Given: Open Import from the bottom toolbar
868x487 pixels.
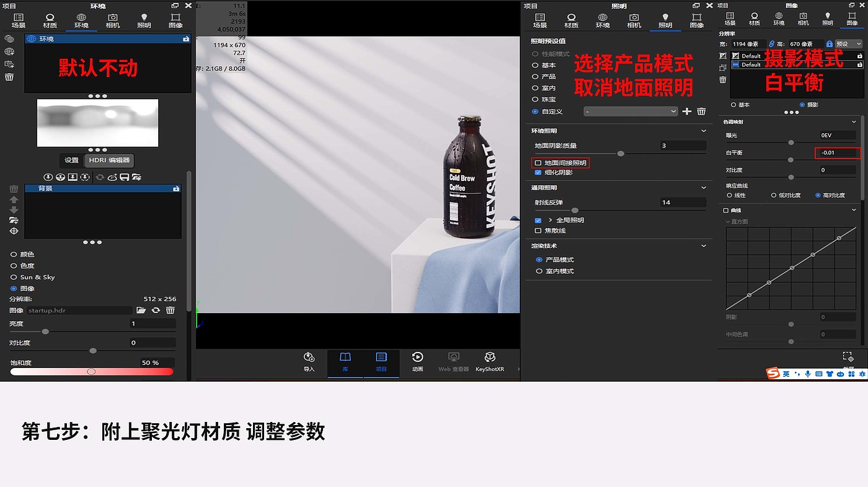Looking at the screenshot, I should (309, 362).
